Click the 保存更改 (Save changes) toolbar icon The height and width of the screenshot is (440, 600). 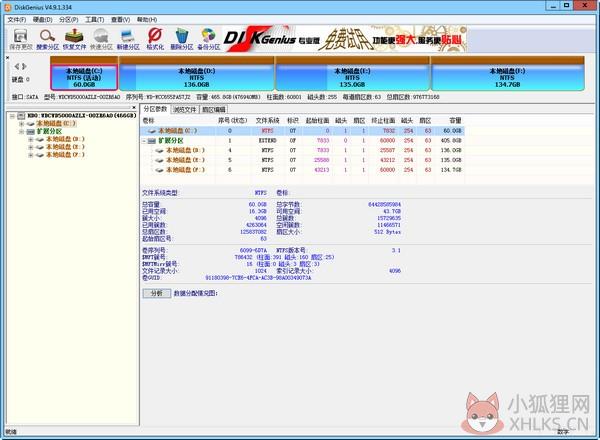tap(21, 39)
